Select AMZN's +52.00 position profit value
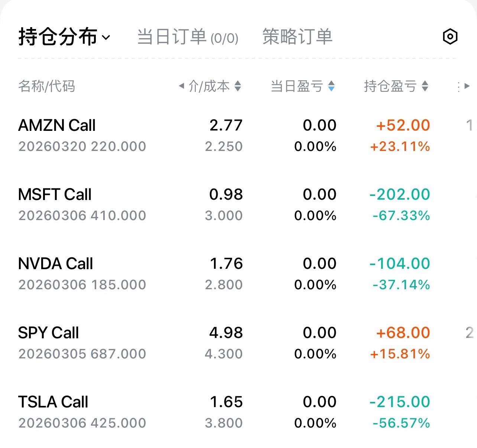The width and height of the screenshot is (477, 448). [403, 125]
